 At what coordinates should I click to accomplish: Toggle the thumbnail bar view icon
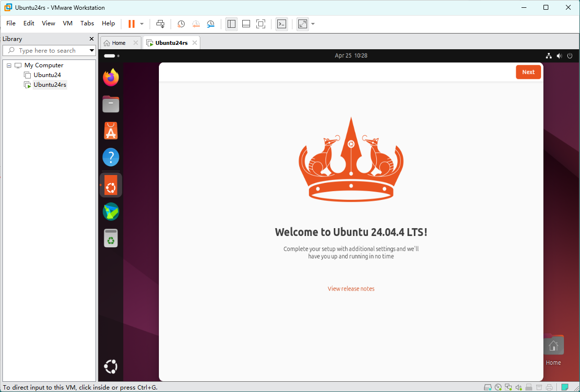(246, 24)
